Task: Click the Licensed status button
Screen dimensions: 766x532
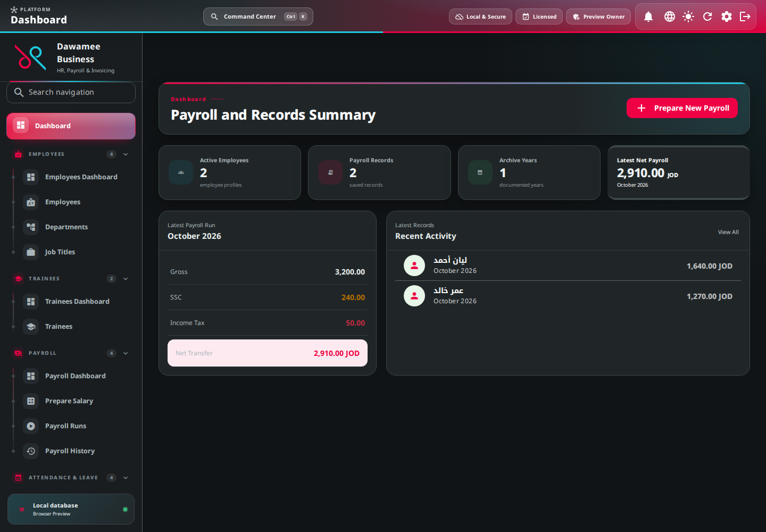Action: [x=539, y=16]
